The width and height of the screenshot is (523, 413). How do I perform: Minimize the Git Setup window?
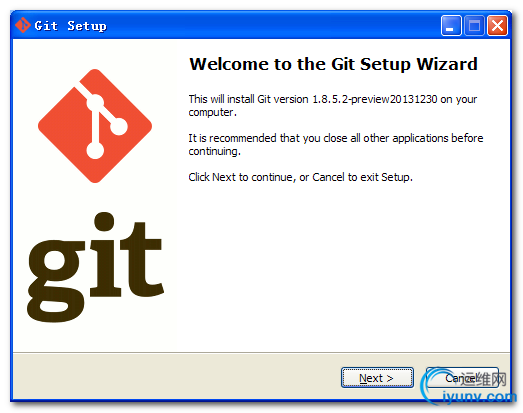point(451,26)
